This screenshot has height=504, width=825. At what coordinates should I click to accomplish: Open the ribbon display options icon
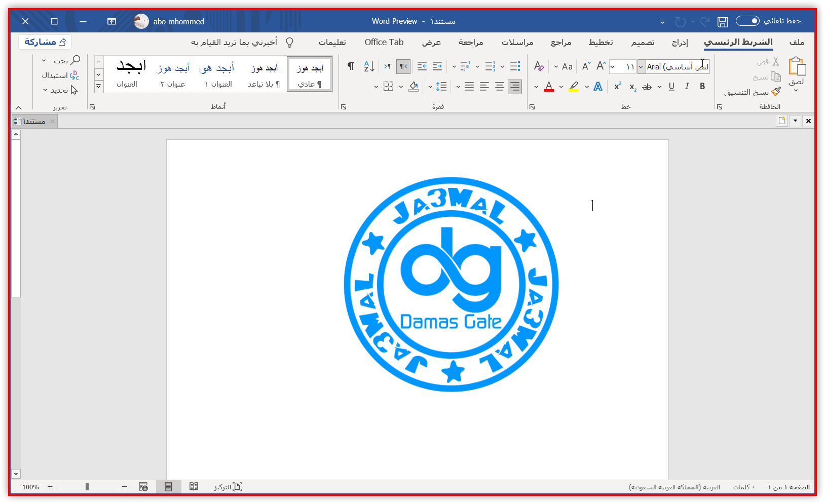111,21
